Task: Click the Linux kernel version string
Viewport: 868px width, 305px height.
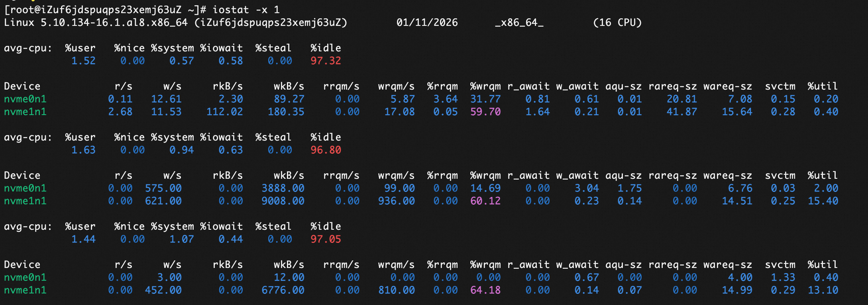Action: point(114,23)
